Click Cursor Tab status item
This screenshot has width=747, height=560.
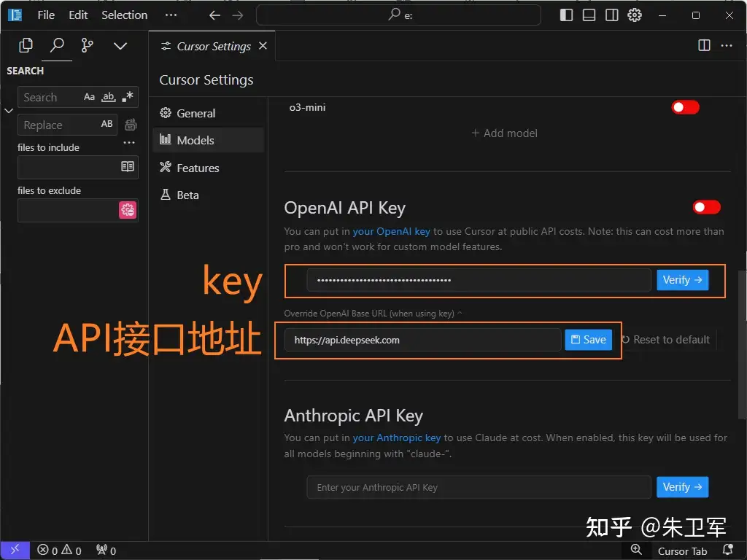pos(682,551)
